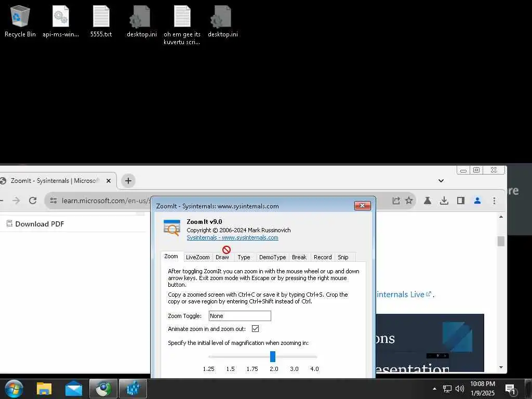Select the desktop.ini icon next to 5555.txt
Viewport: 532px width, 399px height.
coord(141,21)
